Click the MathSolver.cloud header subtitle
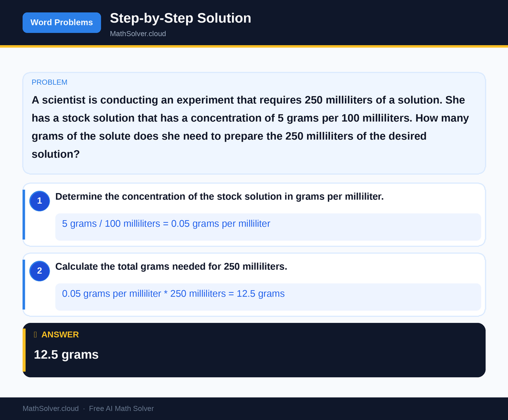The height and width of the screenshot is (420, 508). tap(138, 33)
